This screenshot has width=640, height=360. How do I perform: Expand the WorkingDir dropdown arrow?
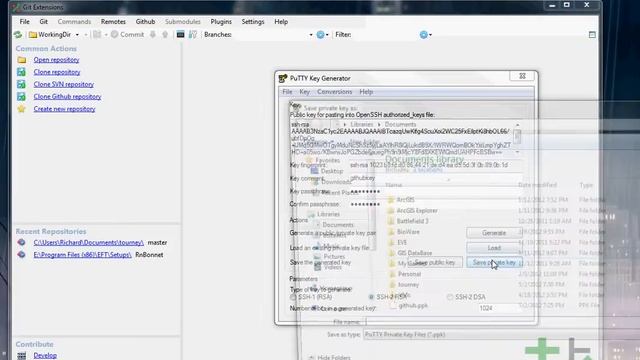point(77,35)
